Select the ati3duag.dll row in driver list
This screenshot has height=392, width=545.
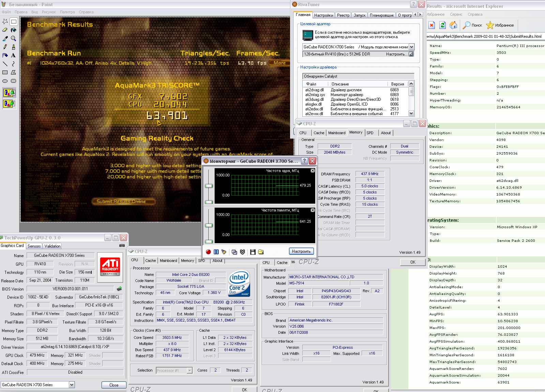tap(354, 99)
